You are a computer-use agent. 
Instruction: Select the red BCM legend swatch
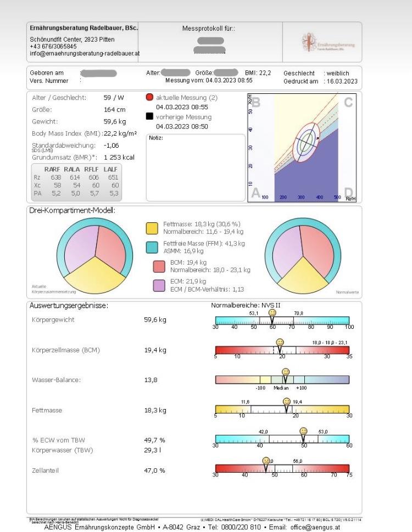click(x=159, y=266)
